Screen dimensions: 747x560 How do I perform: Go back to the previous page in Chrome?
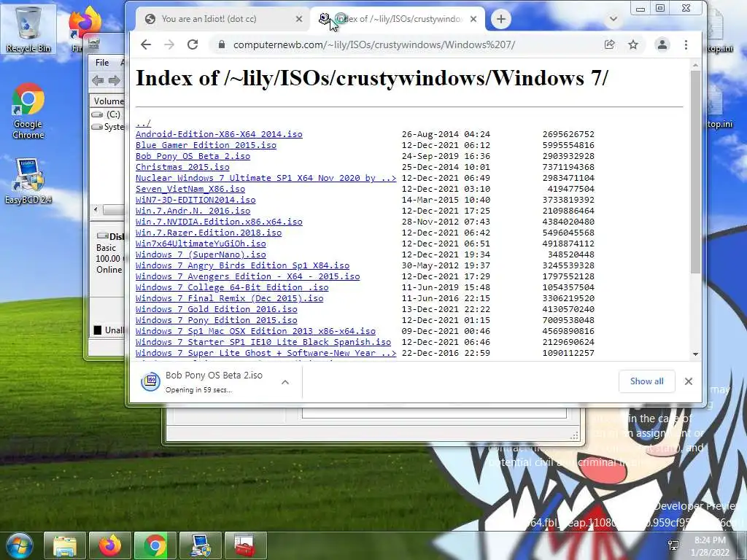point(146,44)
